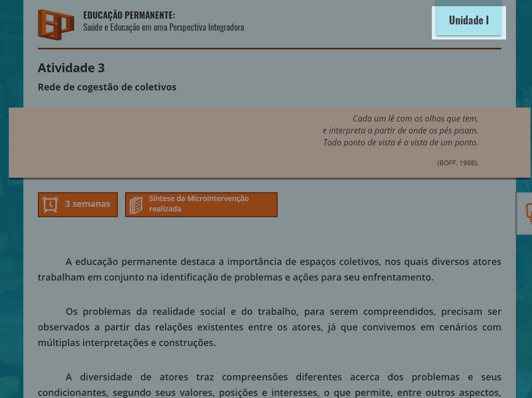Toggle the highlighted Unidade I selector

pos(468,20)
